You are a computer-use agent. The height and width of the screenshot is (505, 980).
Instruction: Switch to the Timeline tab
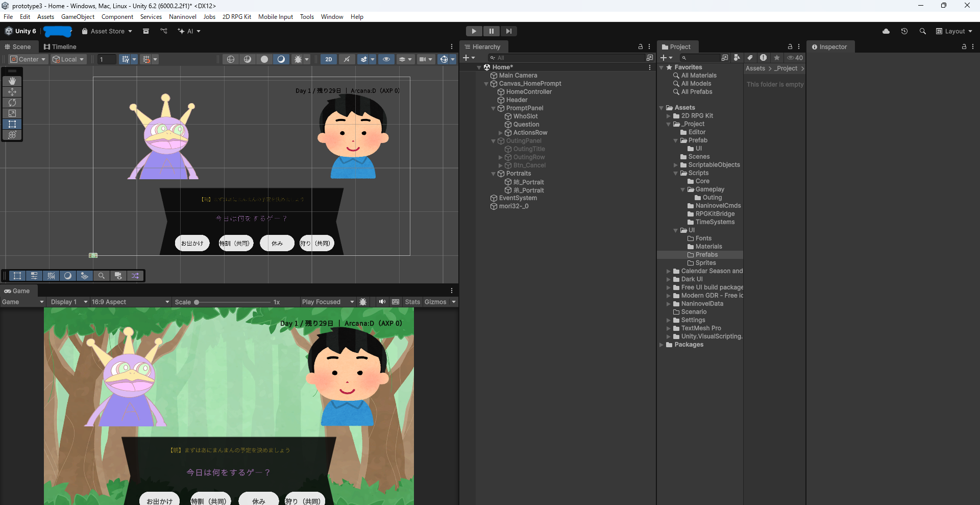point(60,46)
